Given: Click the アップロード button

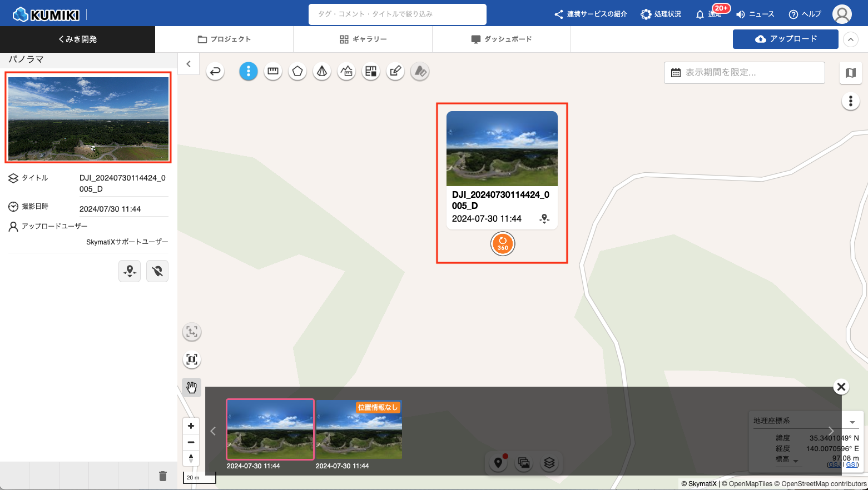Looking at the screenshot, I should pos(785,39).
